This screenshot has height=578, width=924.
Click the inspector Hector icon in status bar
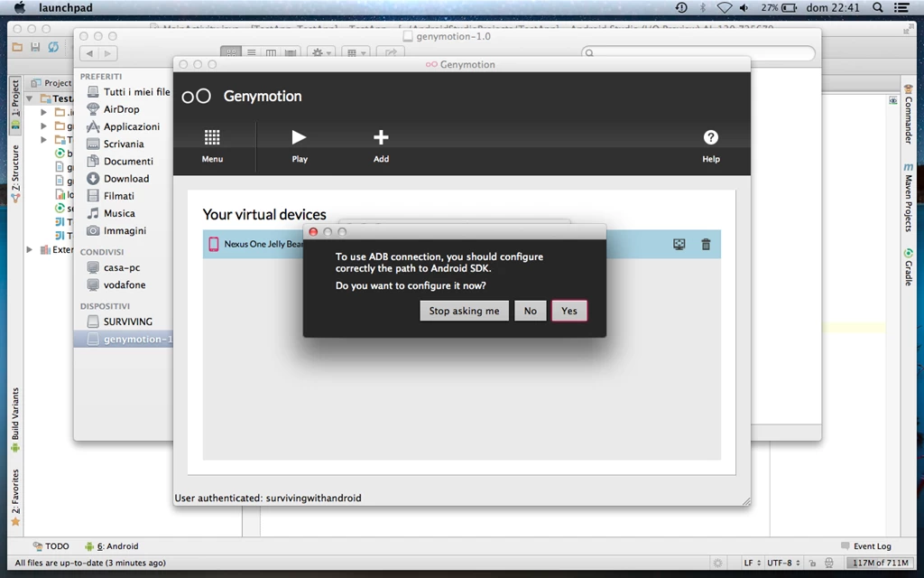[828, 563]
